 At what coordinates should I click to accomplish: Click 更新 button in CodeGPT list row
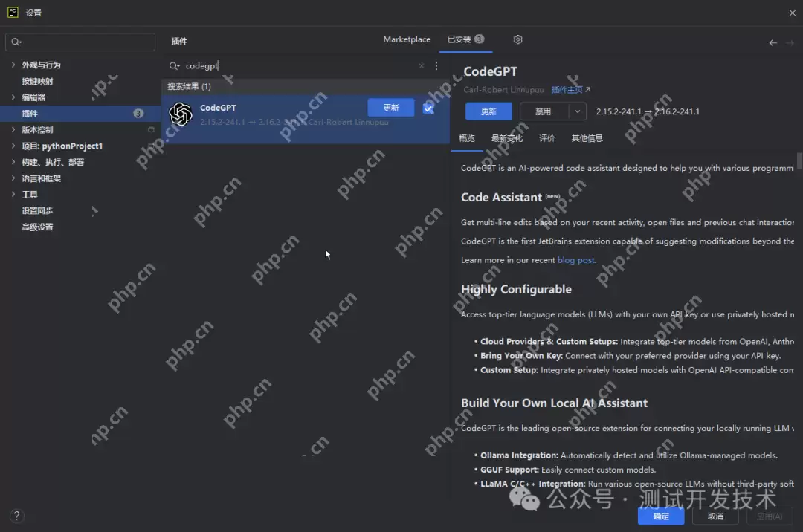click(391, 108)
